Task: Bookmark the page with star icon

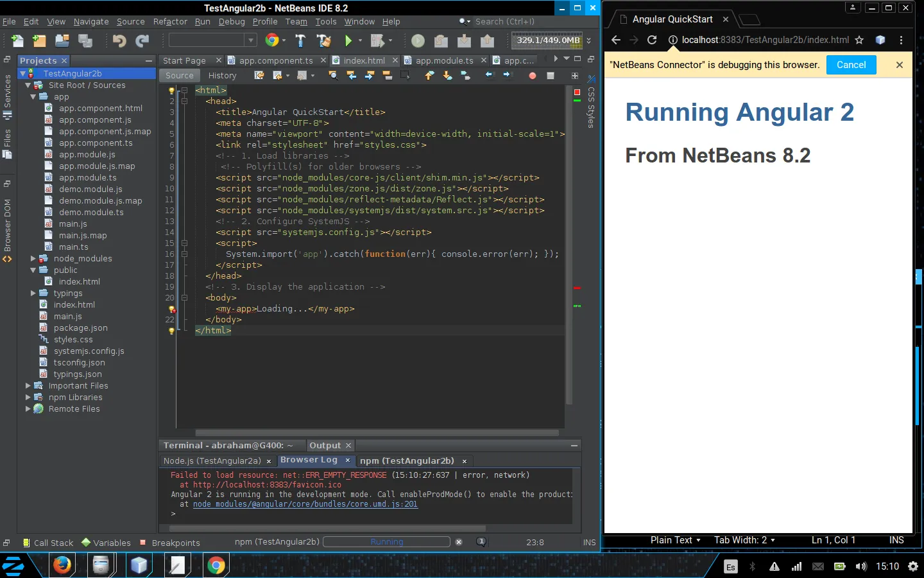Action: [859, 40]
